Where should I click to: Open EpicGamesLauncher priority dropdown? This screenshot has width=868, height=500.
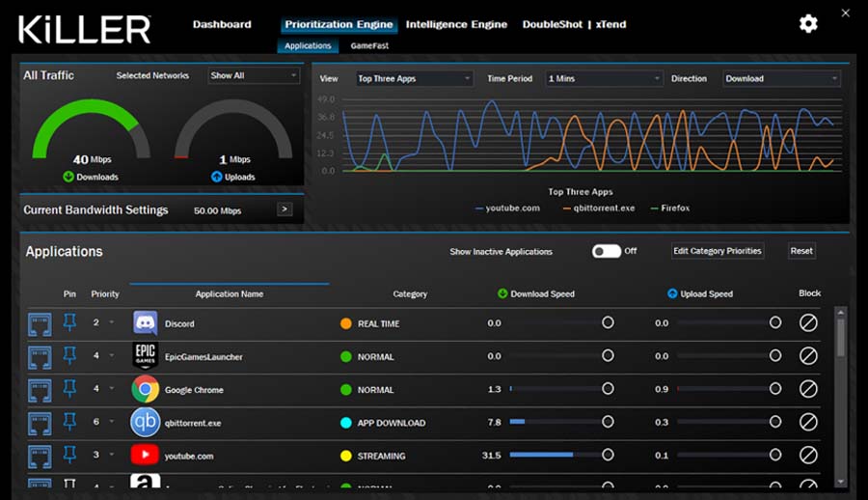point(112,355)
